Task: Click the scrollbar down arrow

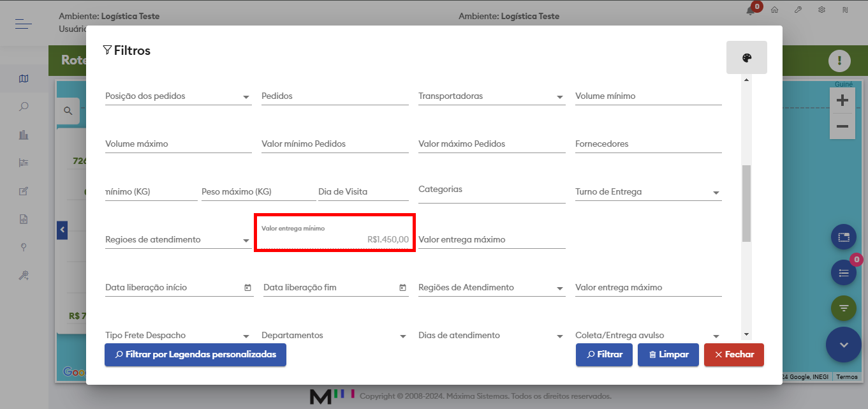Action: pos(746,334)
